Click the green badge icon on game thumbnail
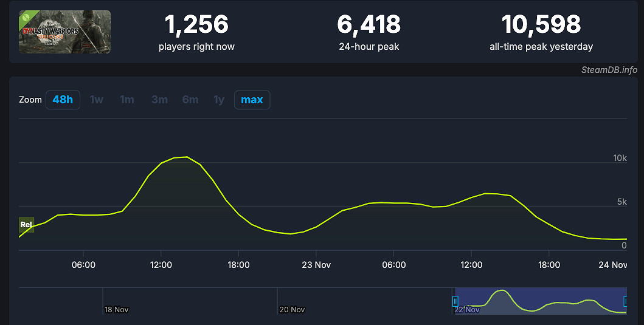 click(x=28, y=18)
